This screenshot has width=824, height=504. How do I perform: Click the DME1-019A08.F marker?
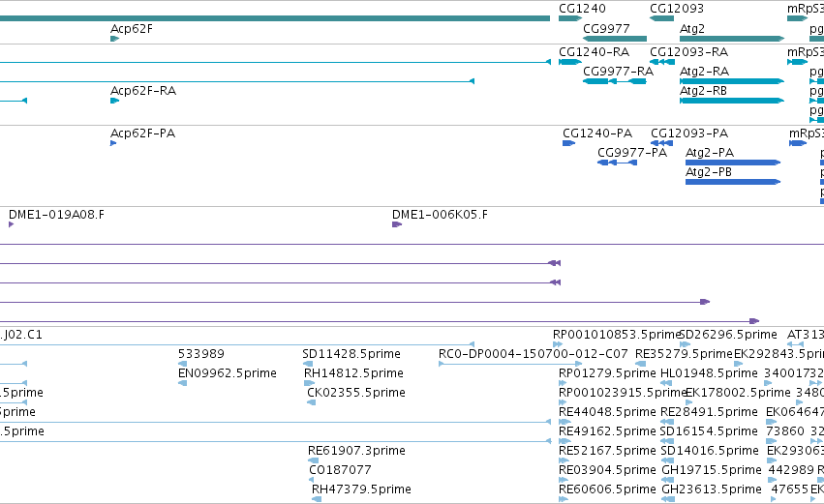(11, 224)
